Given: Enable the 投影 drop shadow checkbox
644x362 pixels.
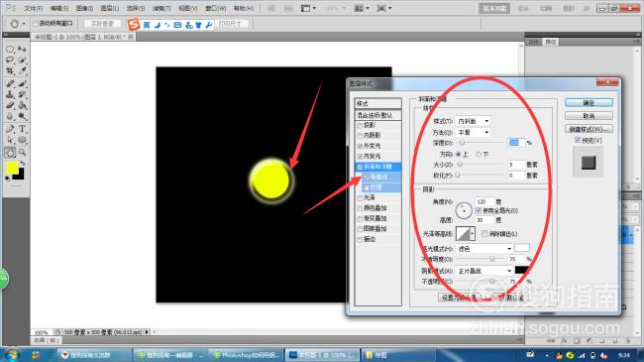Looking at the screenshot, I should click(x=361, y=125).
